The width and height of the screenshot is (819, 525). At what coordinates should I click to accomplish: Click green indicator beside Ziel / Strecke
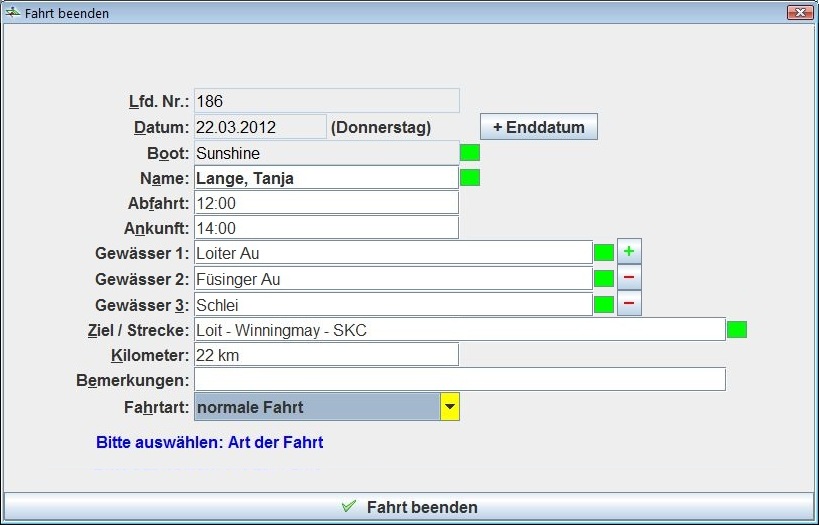737,329
